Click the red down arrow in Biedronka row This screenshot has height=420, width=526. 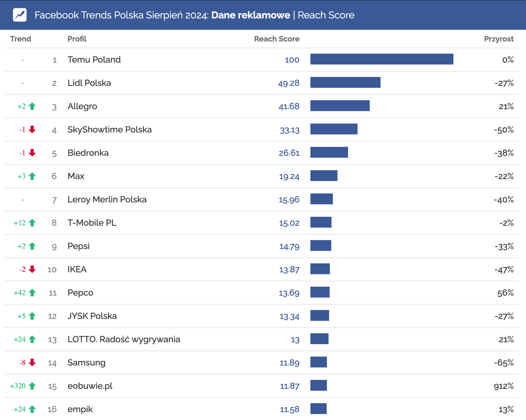coord(32,153)
